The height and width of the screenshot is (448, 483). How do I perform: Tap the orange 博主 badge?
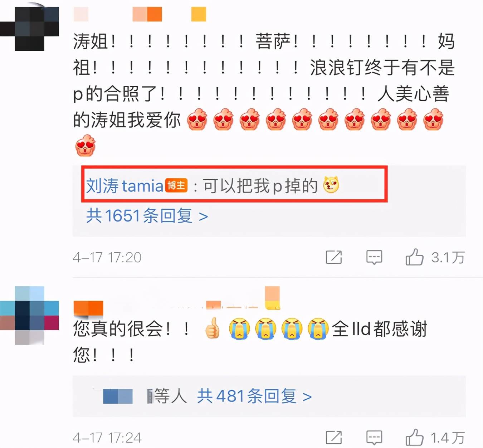click(x=176, y=185)
